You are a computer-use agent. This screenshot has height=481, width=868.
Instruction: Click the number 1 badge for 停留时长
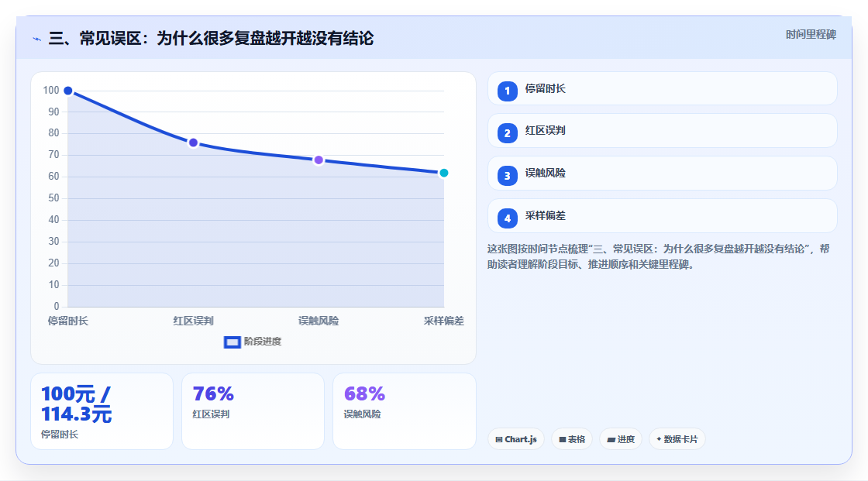point(507,91)
